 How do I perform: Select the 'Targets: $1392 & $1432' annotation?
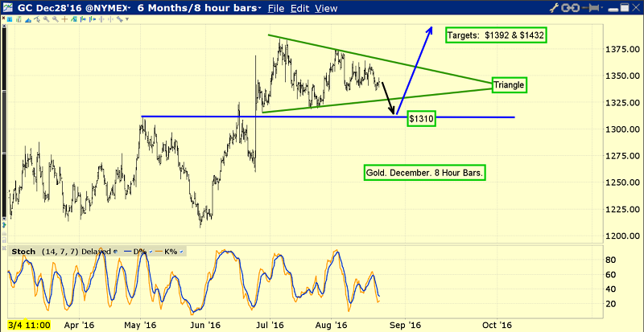pos(496,35)
